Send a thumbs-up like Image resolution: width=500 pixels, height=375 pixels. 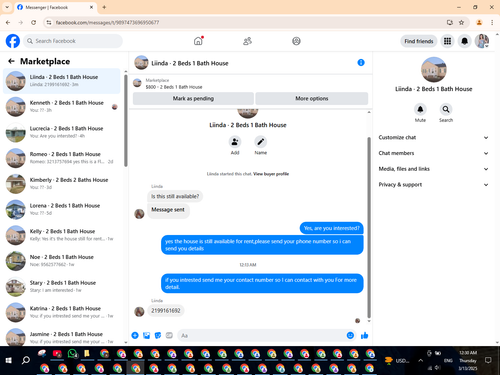coord(364,335)
